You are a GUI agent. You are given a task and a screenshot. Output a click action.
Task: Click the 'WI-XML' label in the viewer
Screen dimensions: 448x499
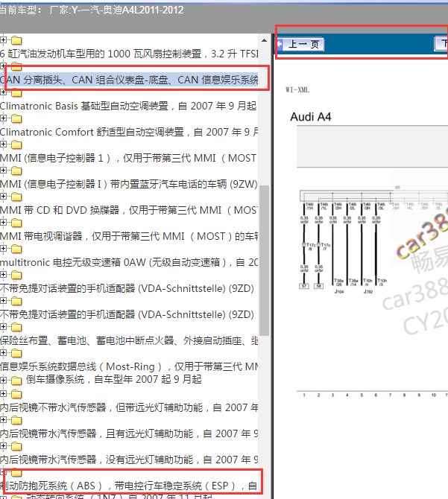(x=297, y=89)
